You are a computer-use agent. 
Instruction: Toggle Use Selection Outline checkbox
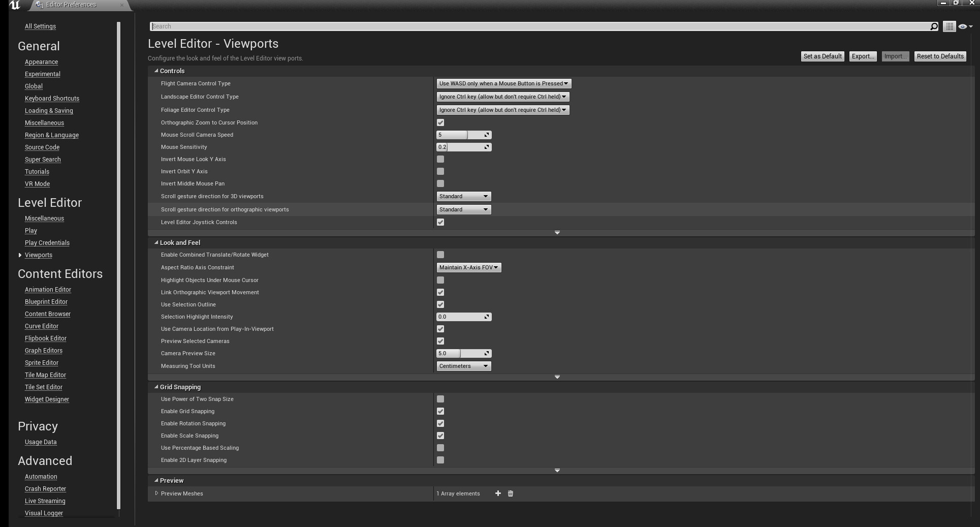(440, 304)
